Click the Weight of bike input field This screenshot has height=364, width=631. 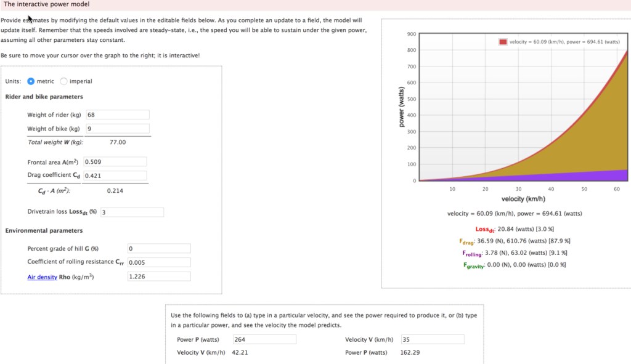(x=117, y=129)
